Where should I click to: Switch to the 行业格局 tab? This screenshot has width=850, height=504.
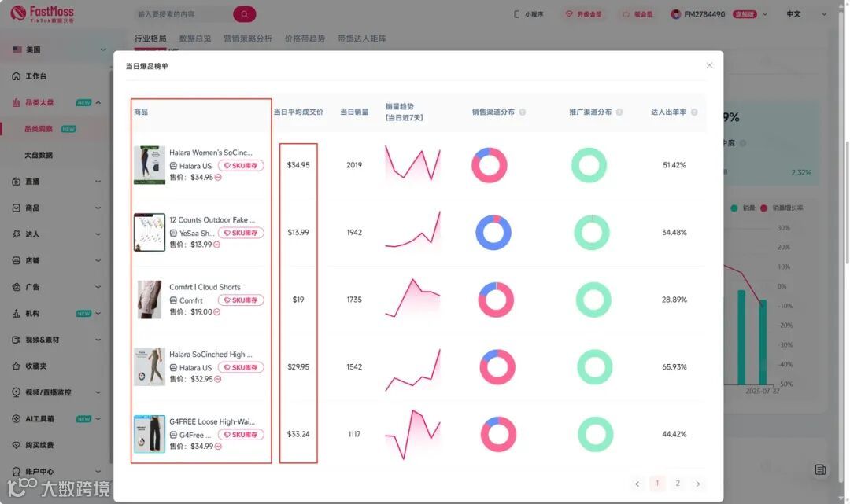tap(150, 39)
